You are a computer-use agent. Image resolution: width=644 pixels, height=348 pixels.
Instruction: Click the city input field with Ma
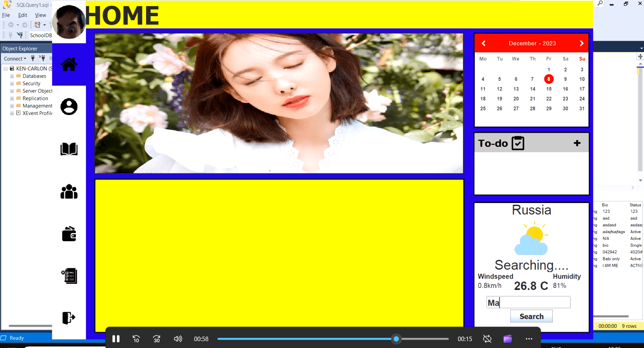tap(528, 302)
